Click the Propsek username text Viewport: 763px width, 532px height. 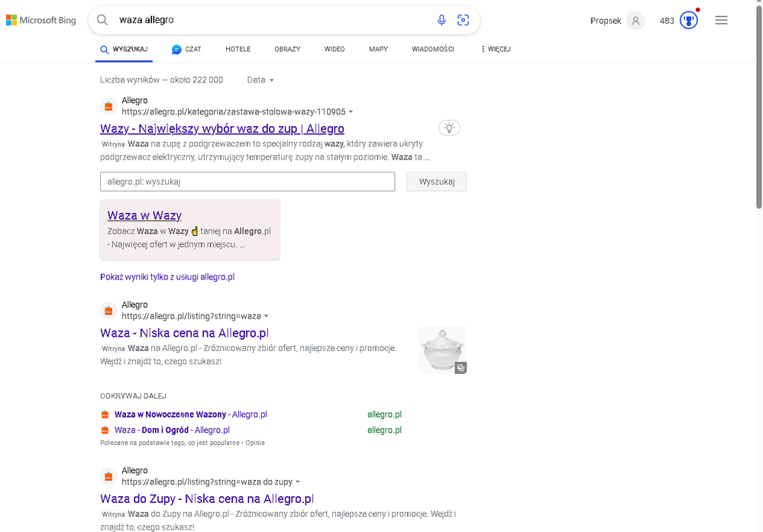606,21
